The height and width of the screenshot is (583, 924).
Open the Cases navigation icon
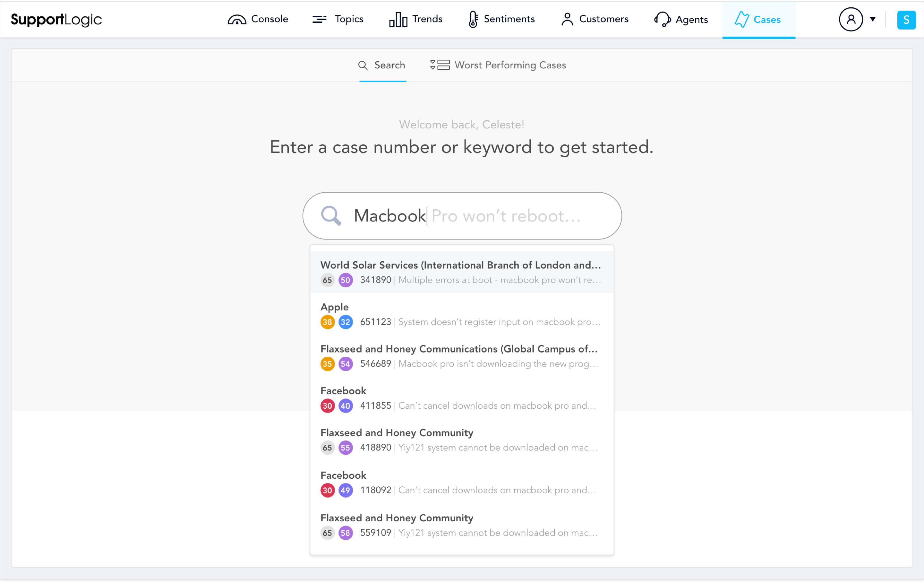pos(741,19)
